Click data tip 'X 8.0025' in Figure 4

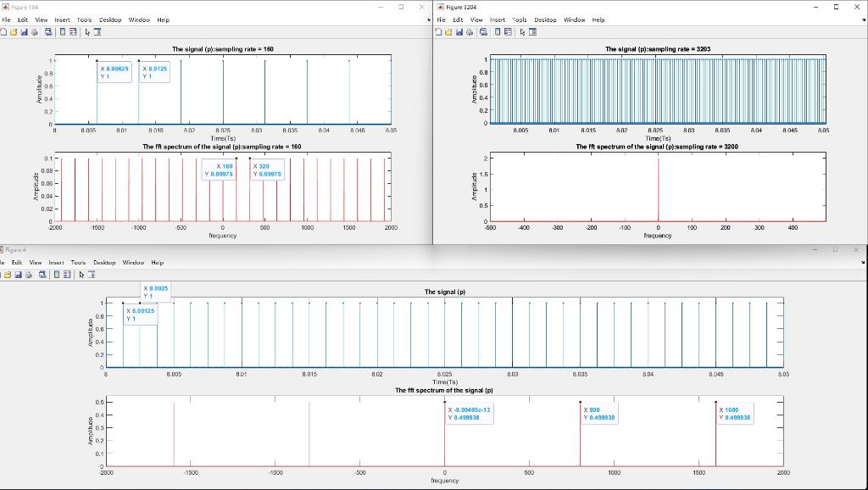pyautogui.click(x=156, y=292)
